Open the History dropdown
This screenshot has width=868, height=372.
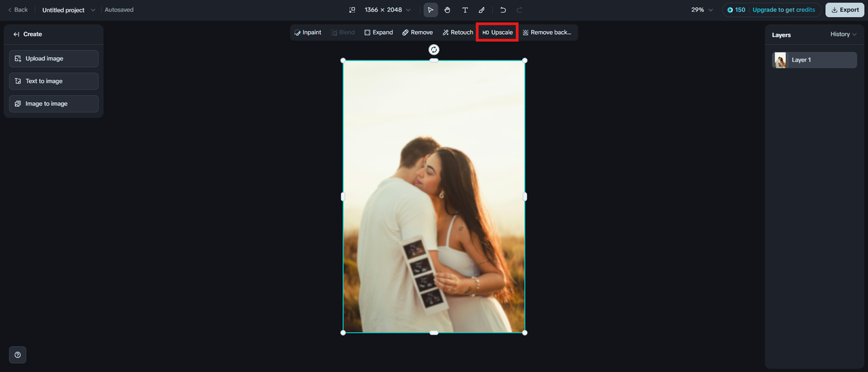pyautogui.click(x=844, y=35)
